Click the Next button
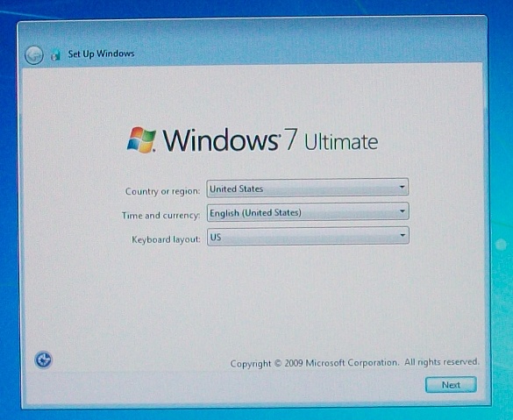513x420 pixels. pos(451,385)
